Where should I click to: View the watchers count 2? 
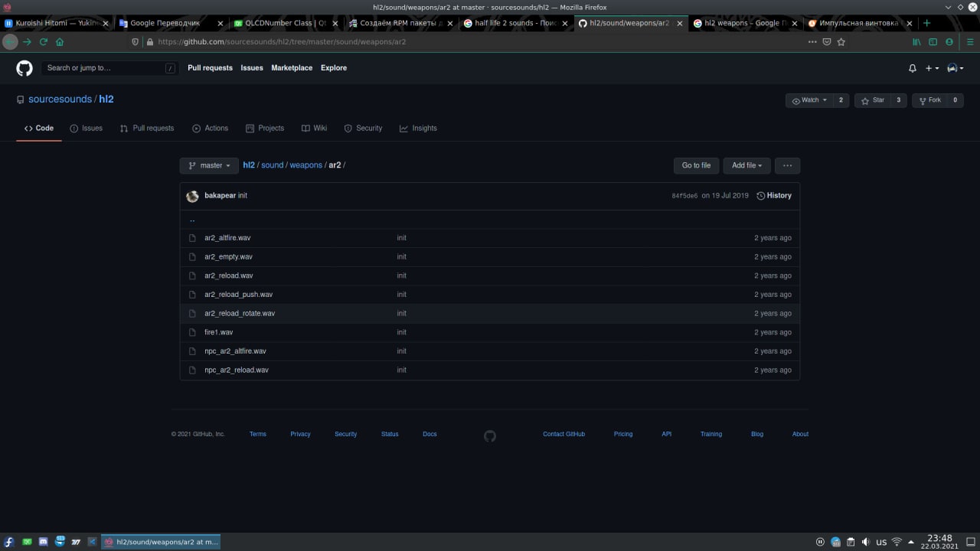point(841,100)
